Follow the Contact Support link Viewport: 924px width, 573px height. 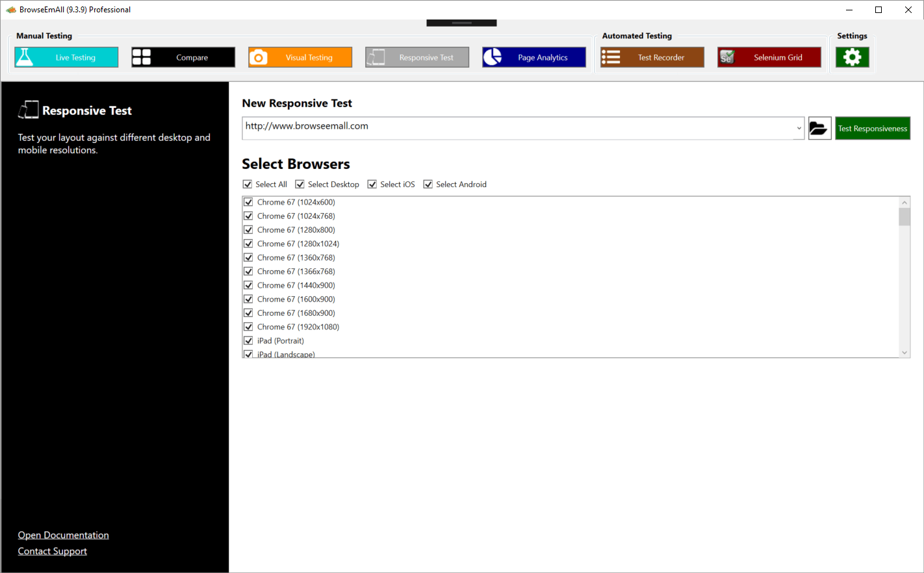click(53, 552)
